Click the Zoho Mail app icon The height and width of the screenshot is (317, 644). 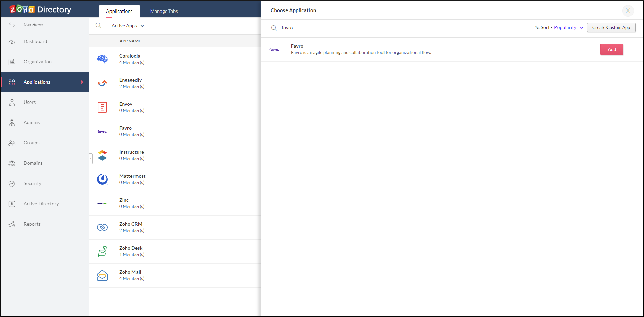102,275
